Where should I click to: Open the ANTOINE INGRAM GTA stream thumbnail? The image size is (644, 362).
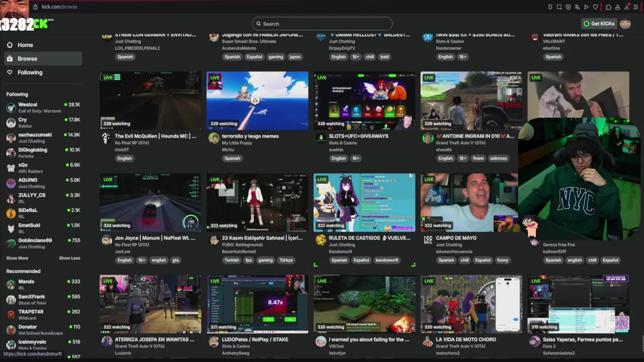[471, 101]
